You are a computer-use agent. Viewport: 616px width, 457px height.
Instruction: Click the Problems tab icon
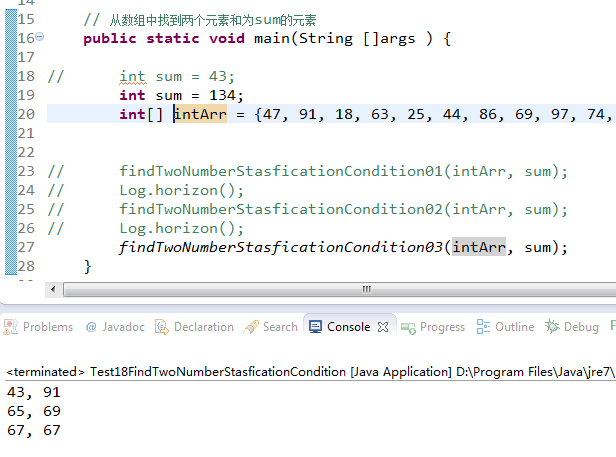click(x=11, y=327)
